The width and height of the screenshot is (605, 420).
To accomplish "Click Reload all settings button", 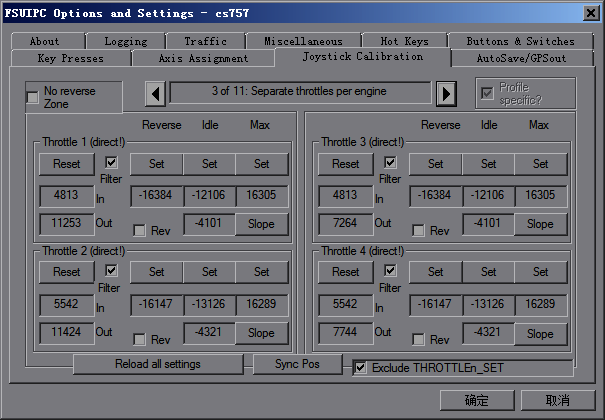I will (x=158, y=364).
